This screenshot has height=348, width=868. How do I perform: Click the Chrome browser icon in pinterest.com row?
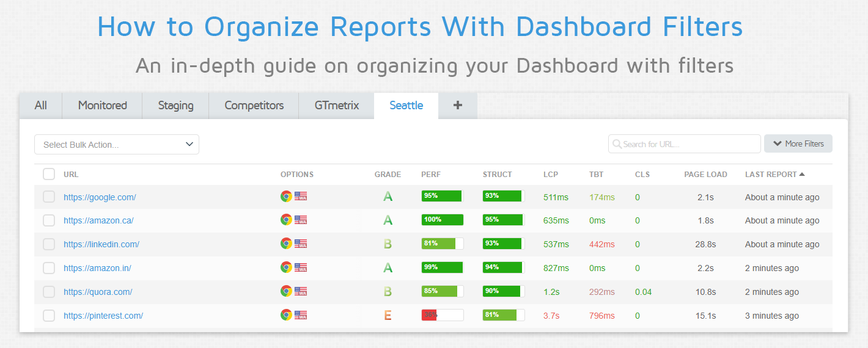286,316
